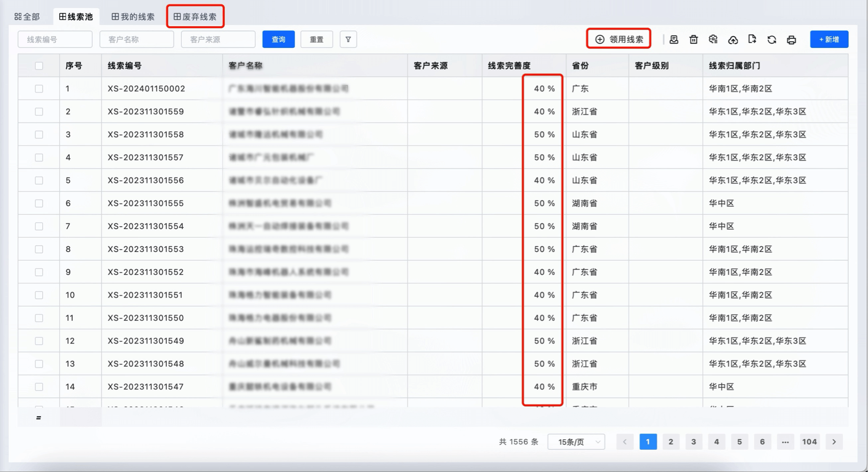This screenshot has height=472, width=868.
Task: Click the blue 查询 button
Action: click(278, 39)
